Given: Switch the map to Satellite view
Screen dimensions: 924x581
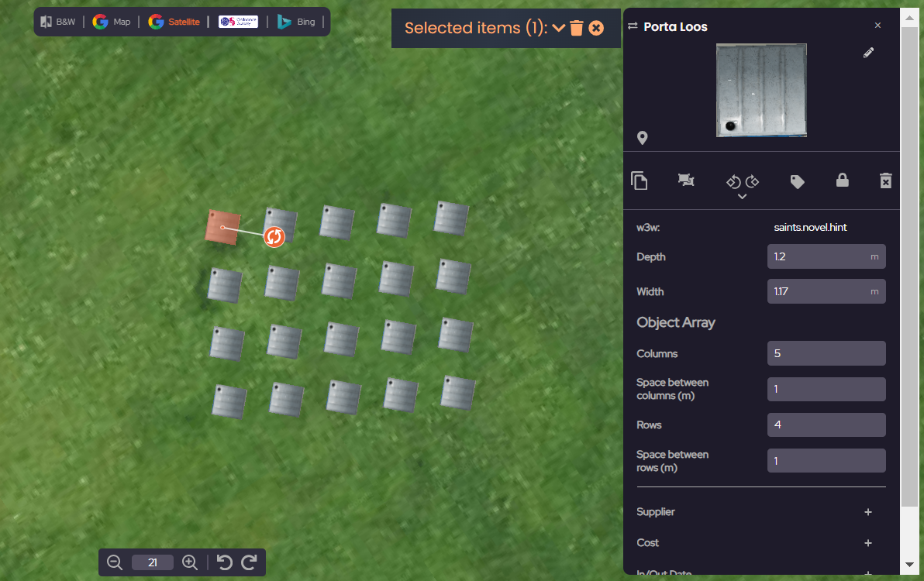Looking at the screenshot, I should click(174, 22).
